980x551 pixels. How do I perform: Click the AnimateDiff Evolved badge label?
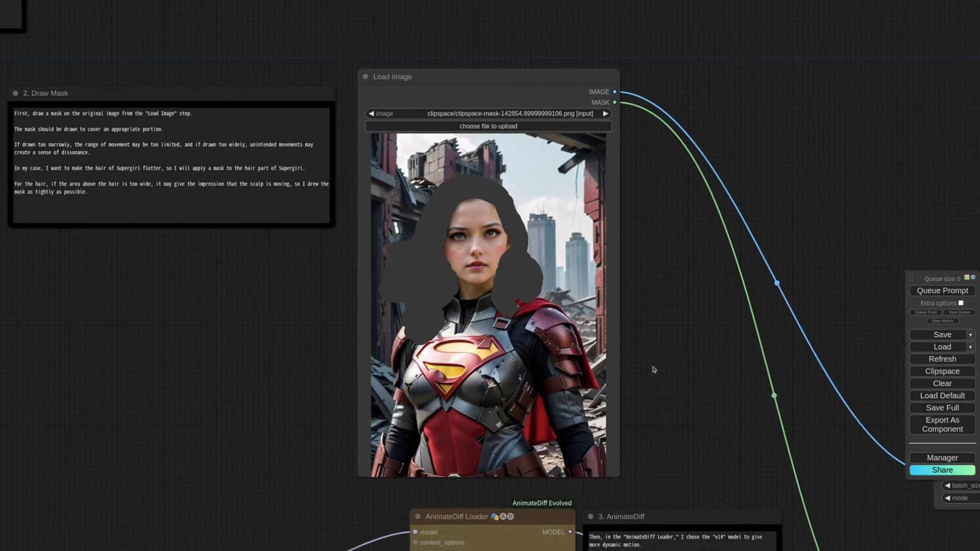point(542,503)
